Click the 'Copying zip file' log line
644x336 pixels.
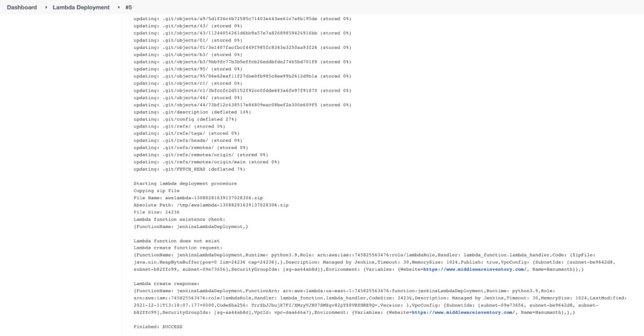pos(156,190)
